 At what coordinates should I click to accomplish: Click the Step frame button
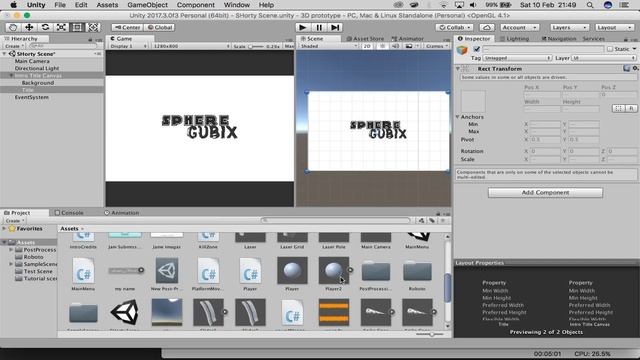(335, 27)
